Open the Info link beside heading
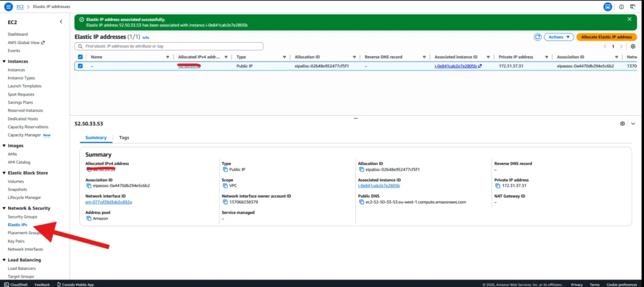This screenshot has width=644, height=287. pos(146,37)
